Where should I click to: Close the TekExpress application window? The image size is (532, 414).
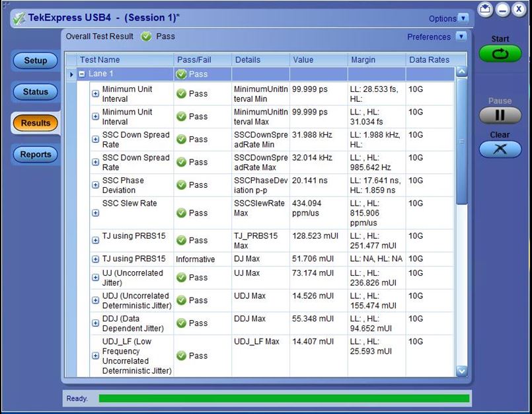tap(519, 10)
